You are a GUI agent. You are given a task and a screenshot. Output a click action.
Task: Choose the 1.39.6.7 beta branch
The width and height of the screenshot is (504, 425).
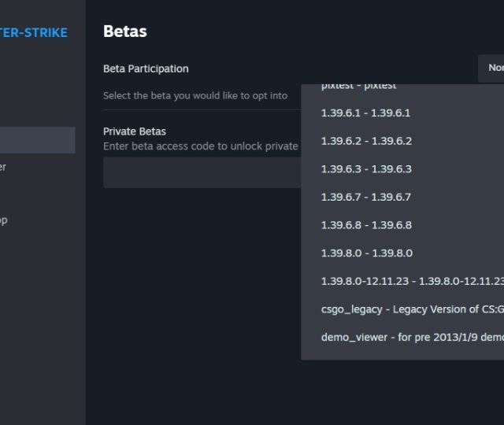pyautogui.click(x=366, y=197)
